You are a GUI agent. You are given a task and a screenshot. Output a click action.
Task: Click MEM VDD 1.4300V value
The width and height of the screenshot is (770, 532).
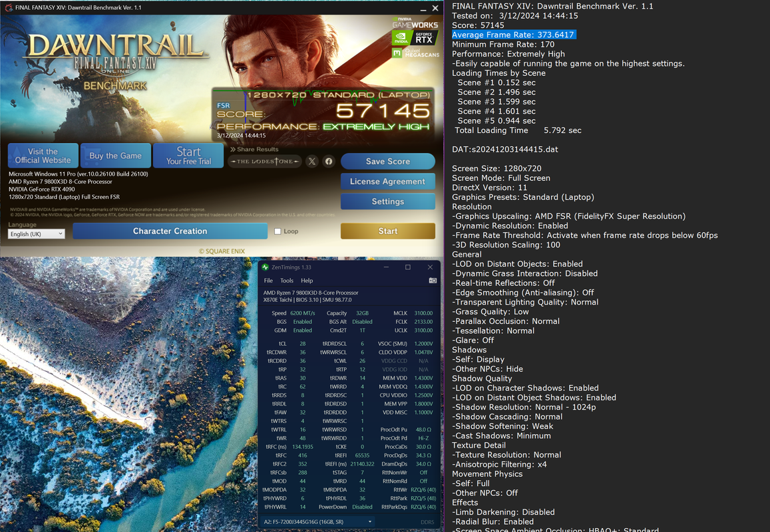(x=423, y=378)
